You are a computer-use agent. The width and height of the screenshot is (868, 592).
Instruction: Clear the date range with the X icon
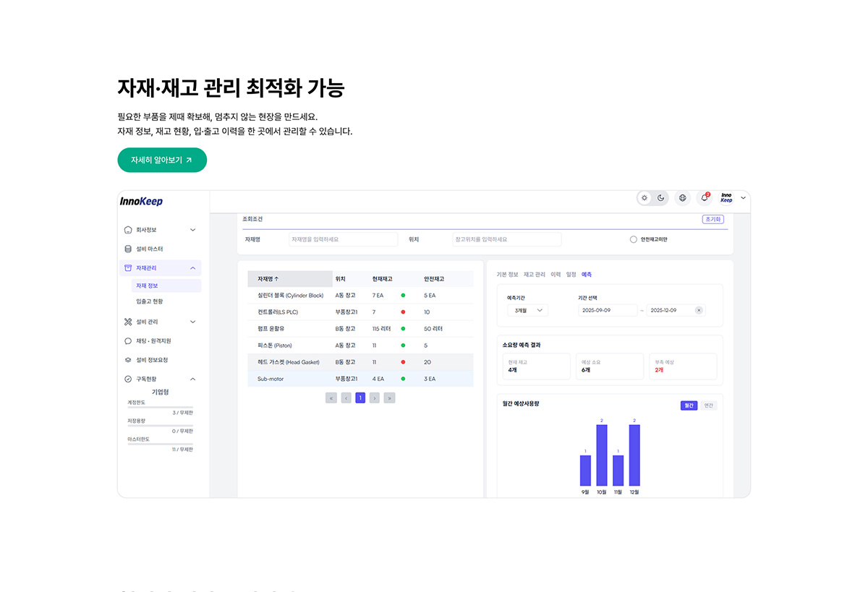[698, 310]
